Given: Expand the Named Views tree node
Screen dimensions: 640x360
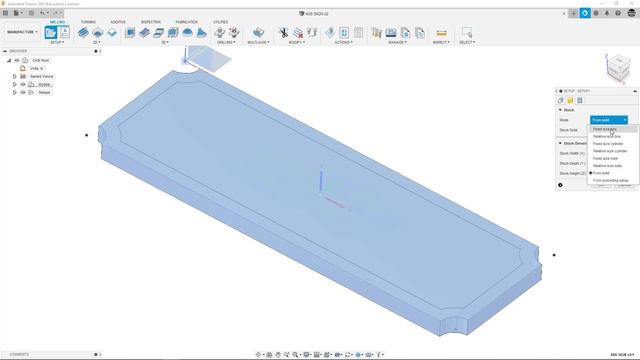Looking at the screenshot, I should [15, 76].
